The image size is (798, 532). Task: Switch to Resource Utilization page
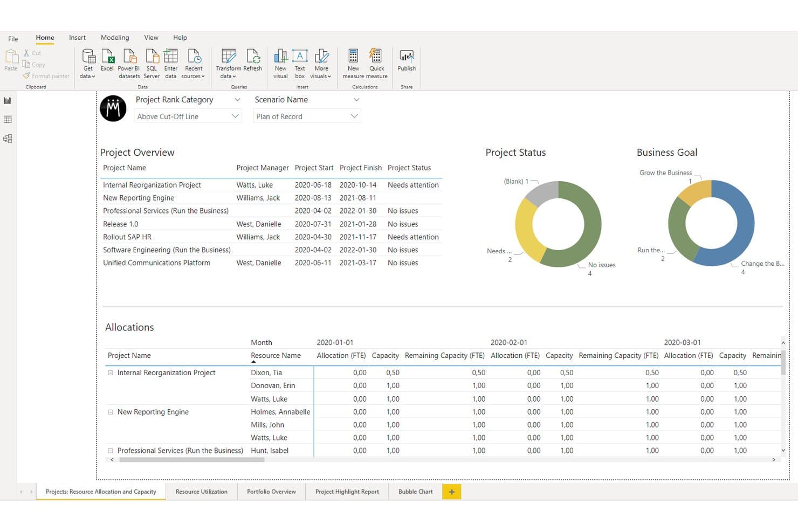[x=202, y=492]
